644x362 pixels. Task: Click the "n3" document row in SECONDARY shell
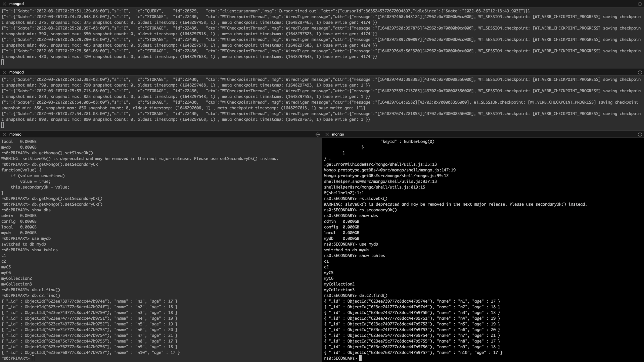(x=412, y=313)
